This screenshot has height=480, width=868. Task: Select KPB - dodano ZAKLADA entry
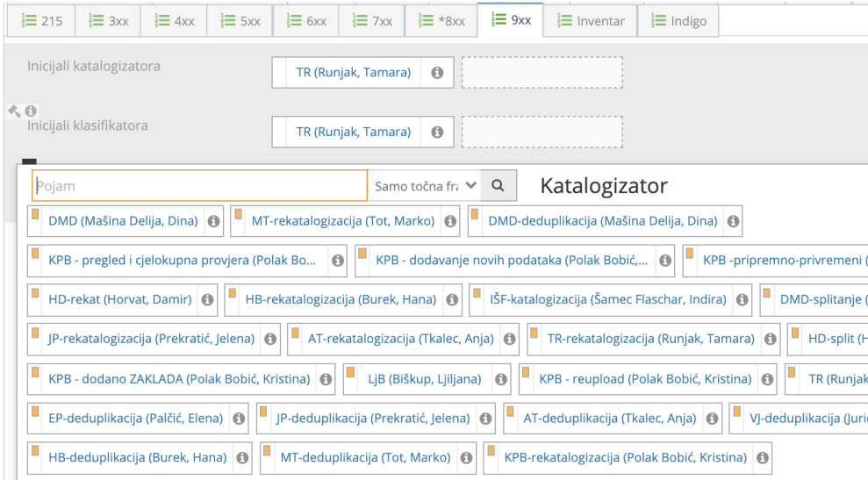pyautogui.click(x=179, y=379)
